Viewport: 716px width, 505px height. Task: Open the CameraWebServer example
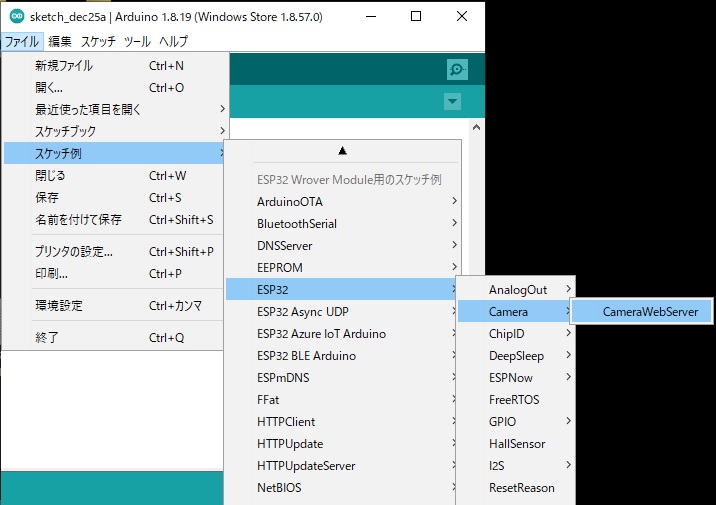click(x=642, y=311)
